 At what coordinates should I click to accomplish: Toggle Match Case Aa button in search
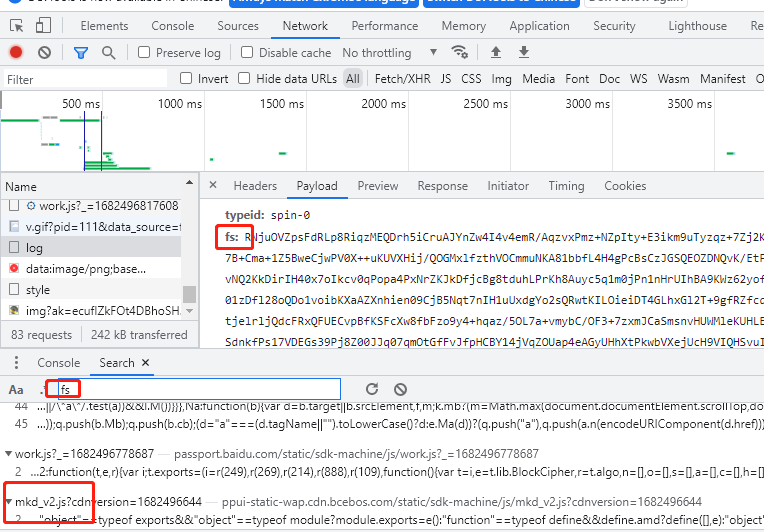tap(16, 389)
